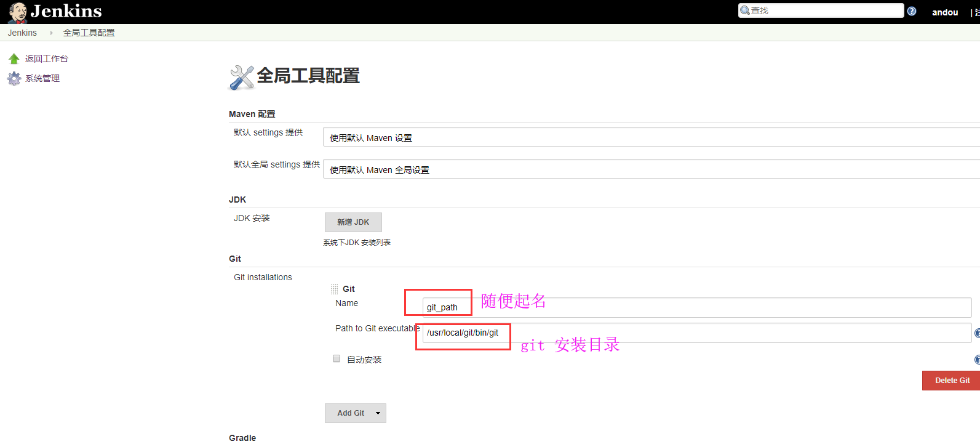
Task: Click the Name field label
Action: click(x=346, y=303)
